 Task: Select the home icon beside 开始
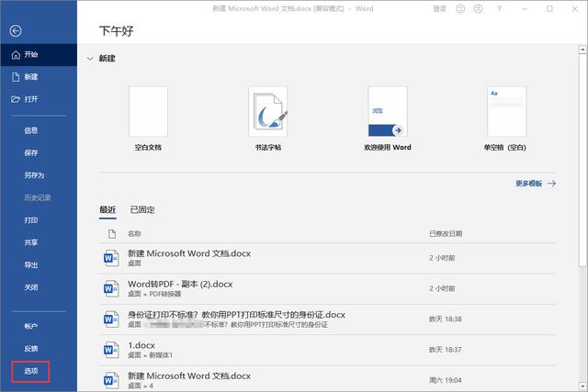[x=16, y=55]
